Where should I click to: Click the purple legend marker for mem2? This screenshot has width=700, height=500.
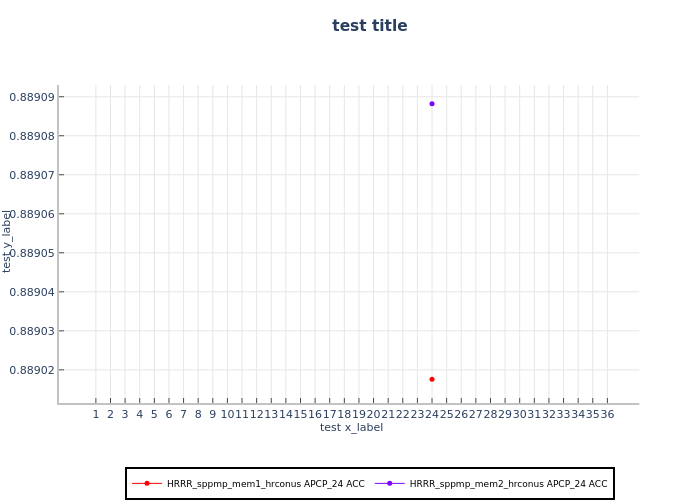[390, 484]
